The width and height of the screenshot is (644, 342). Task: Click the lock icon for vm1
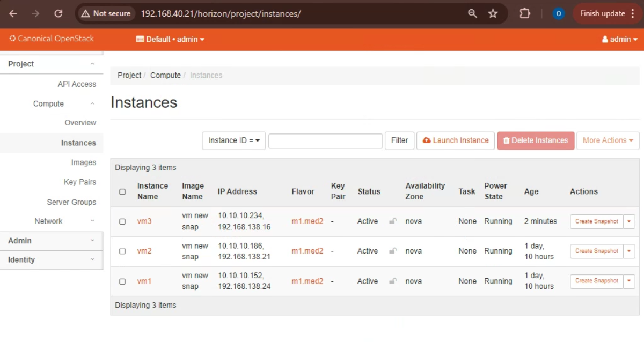(x=393, y=281)
